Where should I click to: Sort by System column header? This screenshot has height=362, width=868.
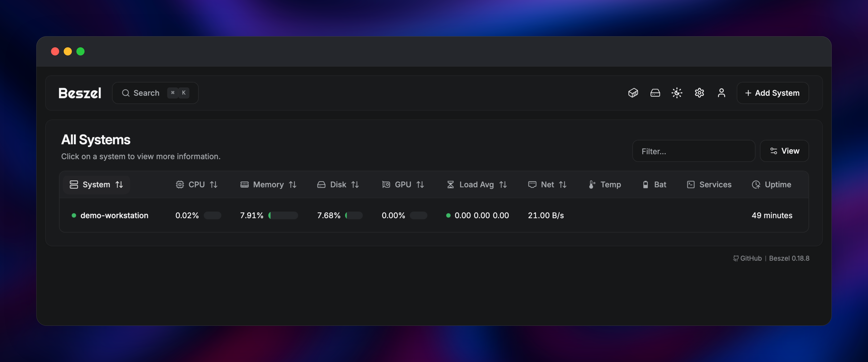pyautogui.click(x=96, y=185)
